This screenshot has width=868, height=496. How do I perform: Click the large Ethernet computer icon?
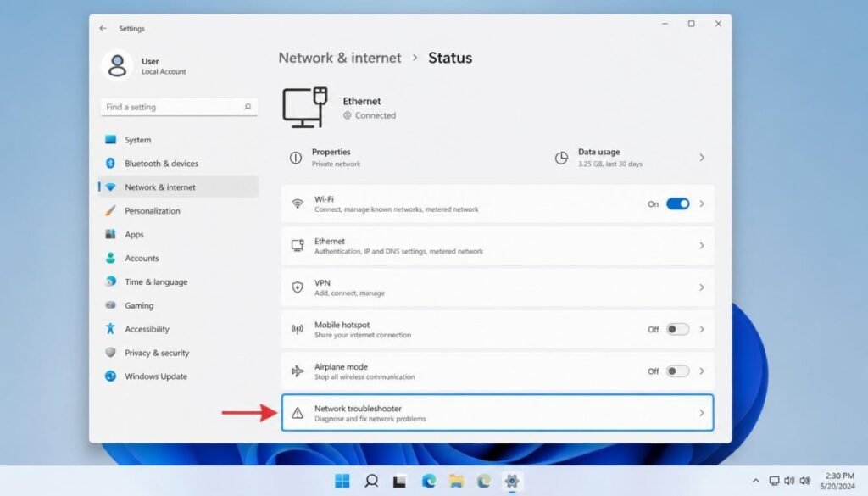(305, 108)
